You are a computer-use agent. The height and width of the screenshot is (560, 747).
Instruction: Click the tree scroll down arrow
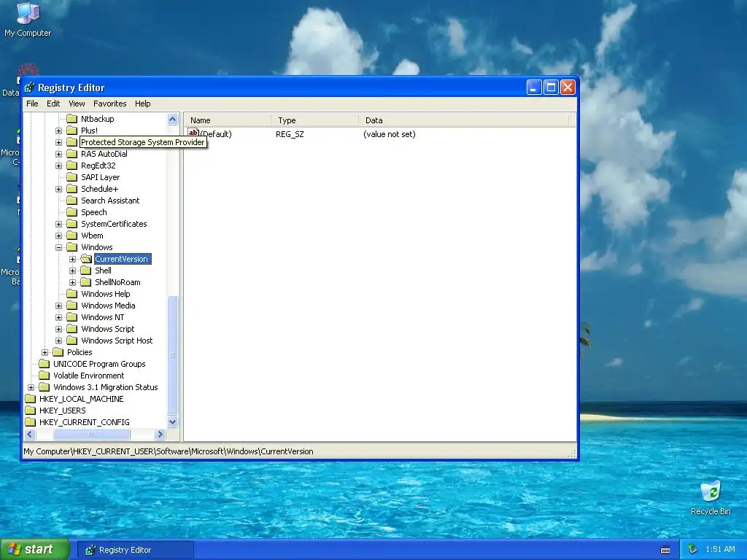pyautogui.click(x=172, y=422)
